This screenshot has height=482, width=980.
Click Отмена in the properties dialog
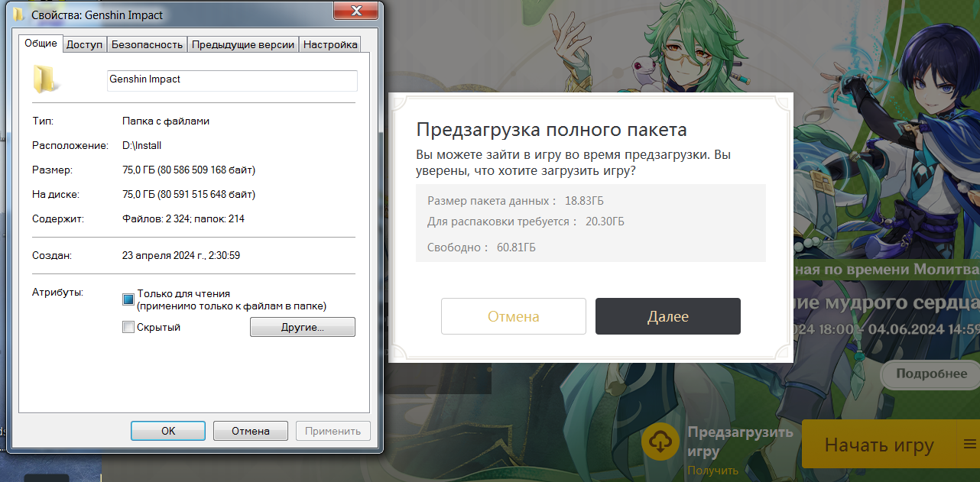point(251,431)
